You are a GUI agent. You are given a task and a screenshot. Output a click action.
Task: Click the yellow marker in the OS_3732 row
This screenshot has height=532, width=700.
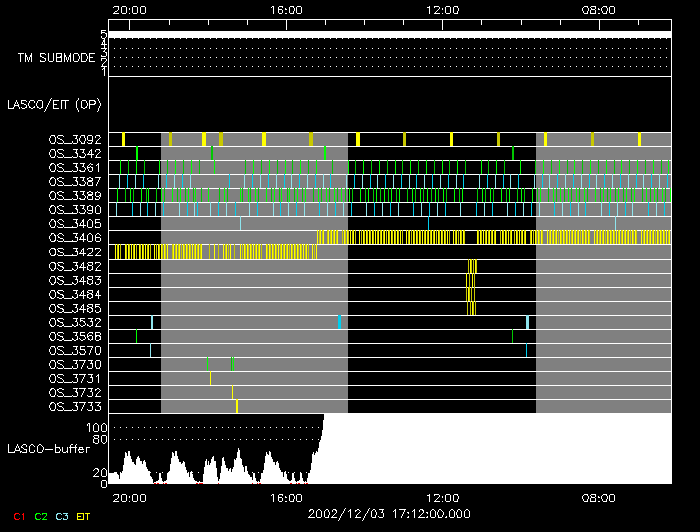[232, 393]
